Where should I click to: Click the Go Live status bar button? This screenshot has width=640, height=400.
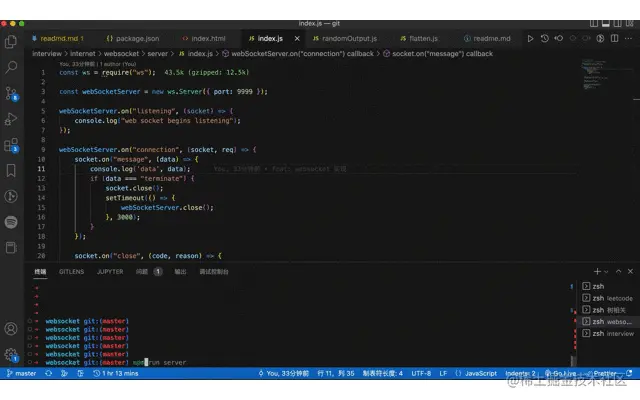tap(561, 373)
